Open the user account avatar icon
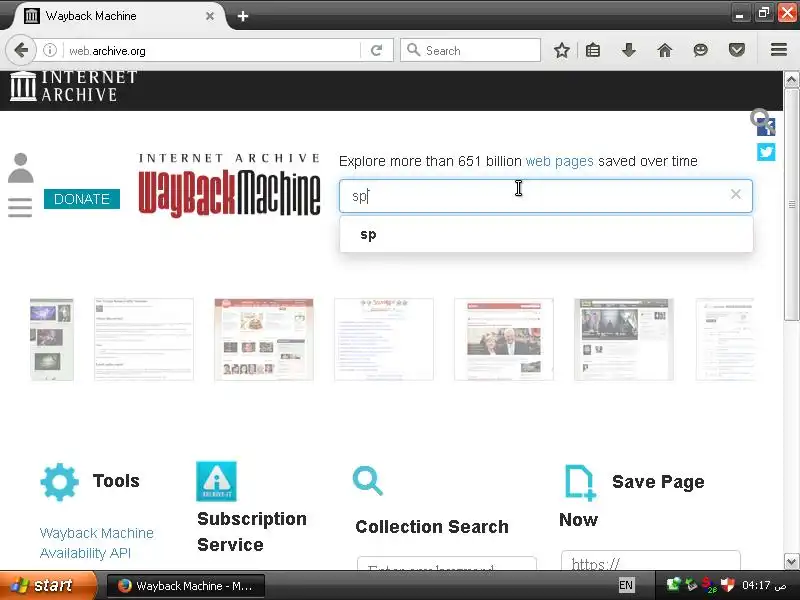 coord(20,168)
